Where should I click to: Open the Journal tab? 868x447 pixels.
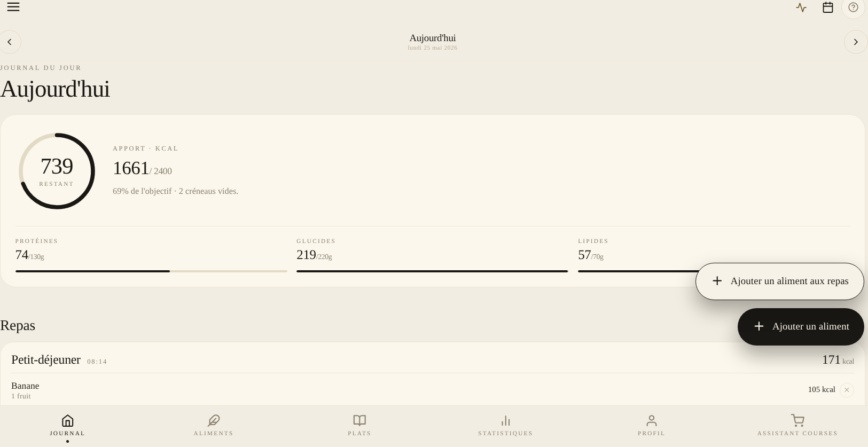coord(67,425)
